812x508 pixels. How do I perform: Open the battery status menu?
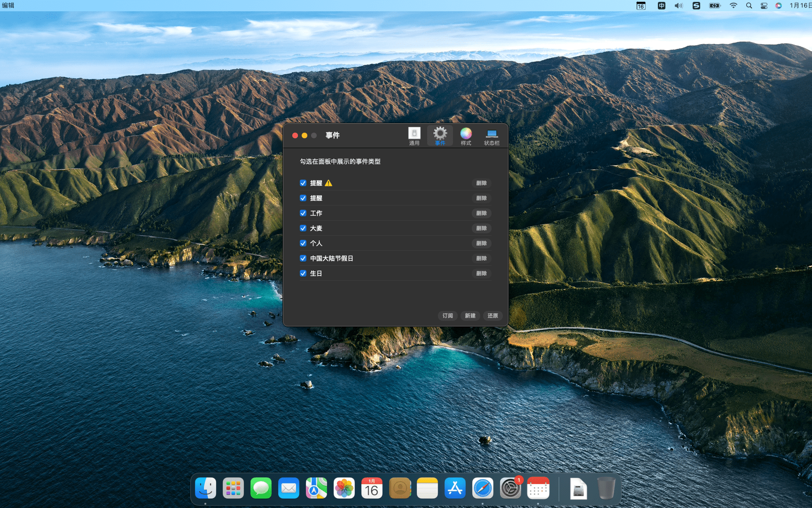[x=715, y=6]
